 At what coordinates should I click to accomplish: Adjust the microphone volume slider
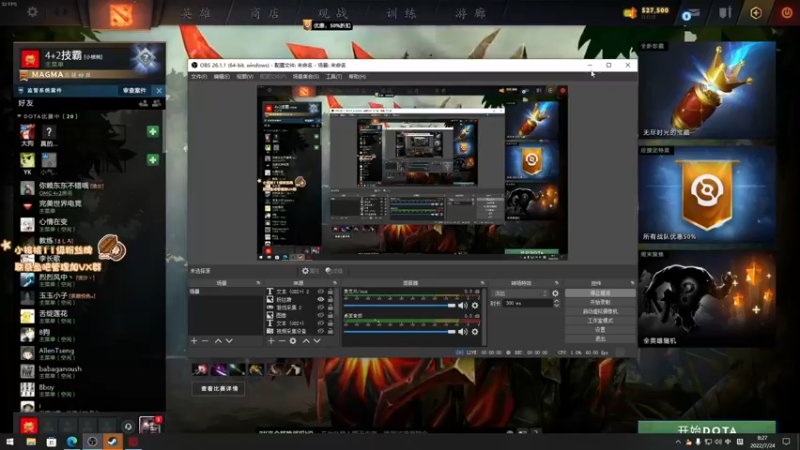(399, 306)
